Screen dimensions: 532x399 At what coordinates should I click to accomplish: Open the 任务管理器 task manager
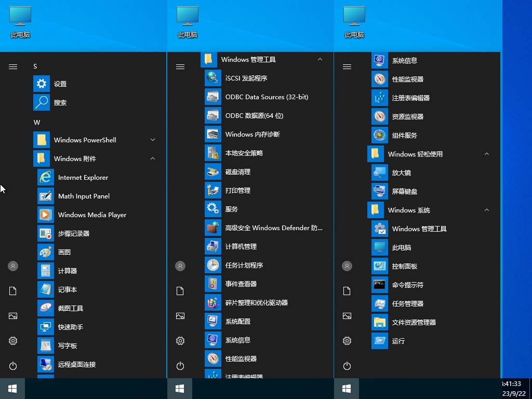[x=408, y=303]
